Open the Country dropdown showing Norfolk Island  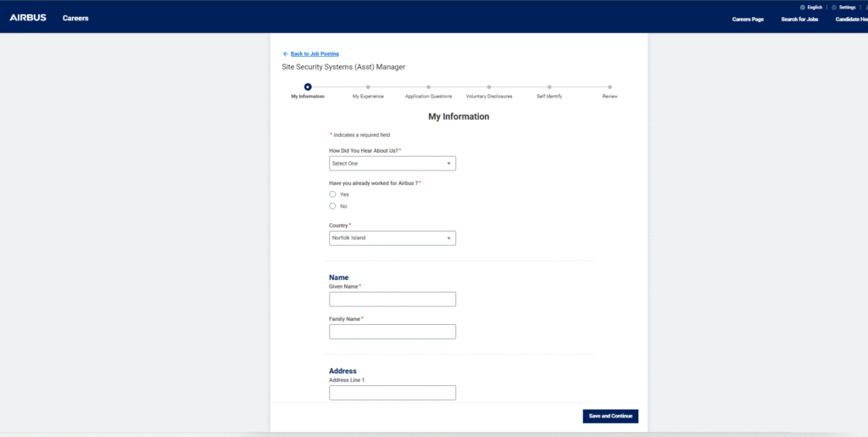coord(392,238)
